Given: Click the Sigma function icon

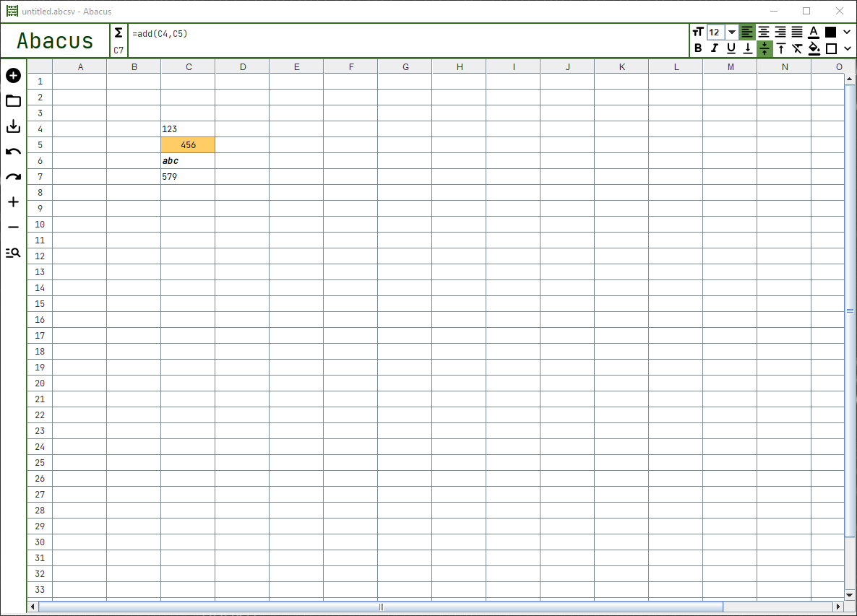Looking at the screenshot, I should 119,33.
